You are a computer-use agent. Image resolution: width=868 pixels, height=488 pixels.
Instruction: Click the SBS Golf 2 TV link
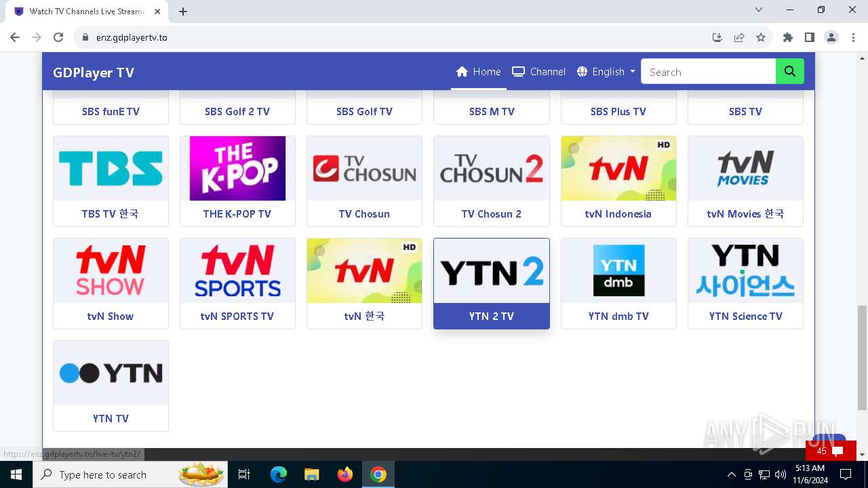click(237, 112)
